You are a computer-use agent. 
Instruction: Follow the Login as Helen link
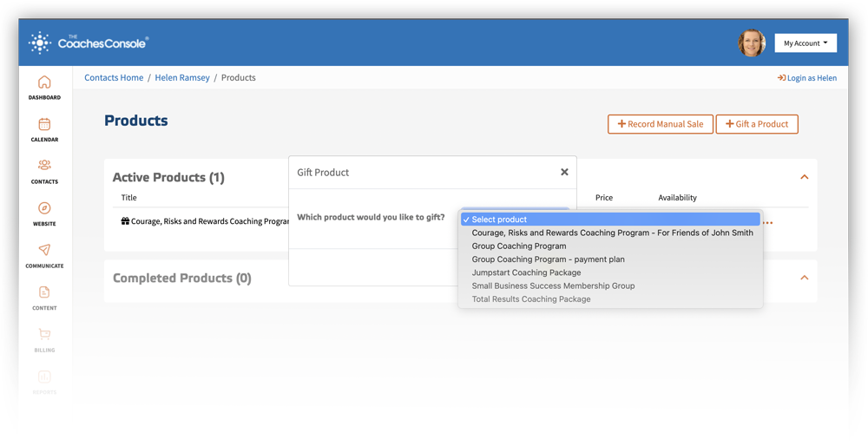(x=807, y=78)
